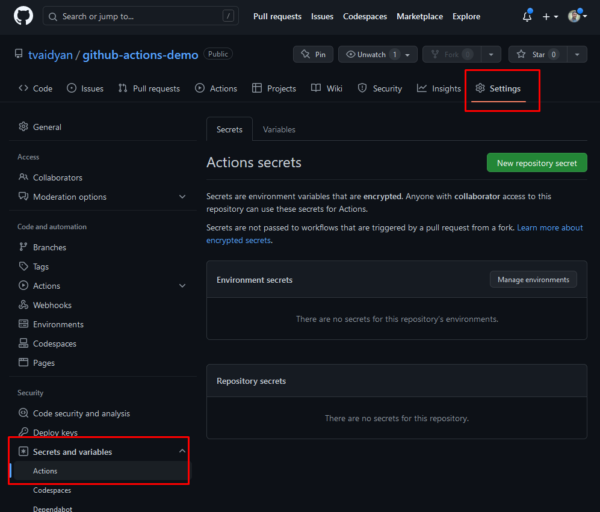Viewport: 600px width, 512px height.
Task: Collapse Secrets and variables chevron
Action: pyautogui.click(x=182, y=452)
